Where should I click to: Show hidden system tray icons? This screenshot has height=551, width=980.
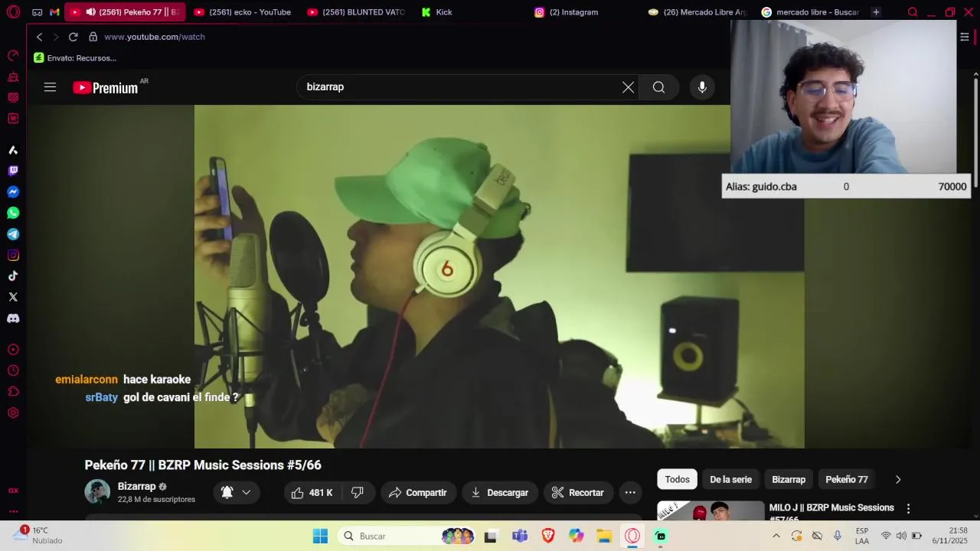776,536
